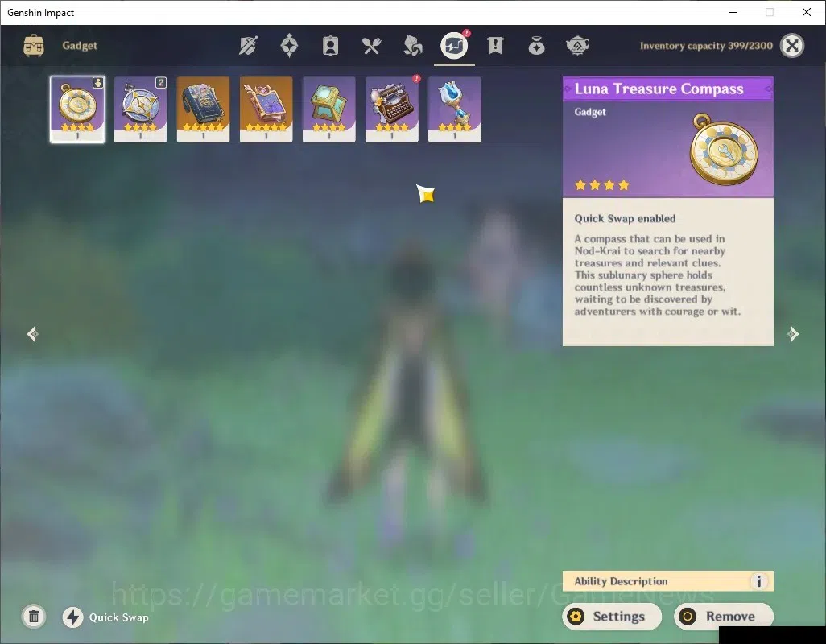826x644 pixels.
Task: Open the Precious Items tab
Action: (x=536, y=46)
